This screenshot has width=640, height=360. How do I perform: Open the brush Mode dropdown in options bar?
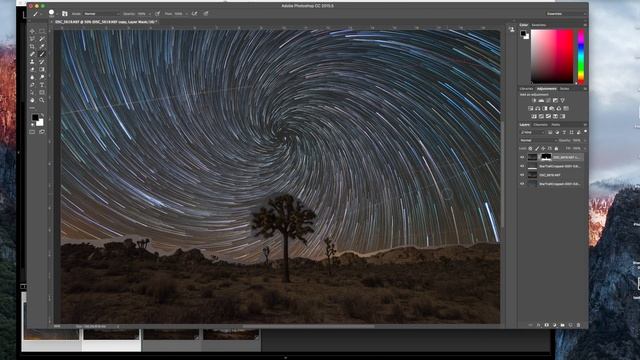click(x=101, y=14)
